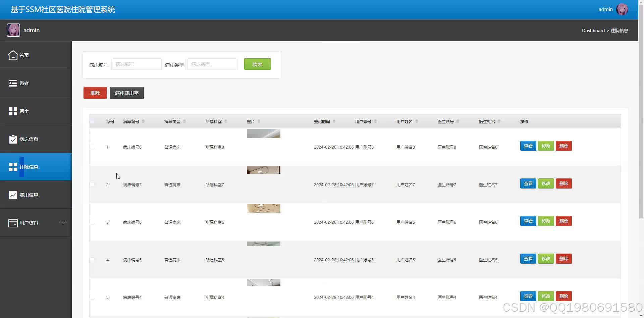644x318 pixels.
Task: Click 查看 for 病床编号8 row
Action: (528, 146)
